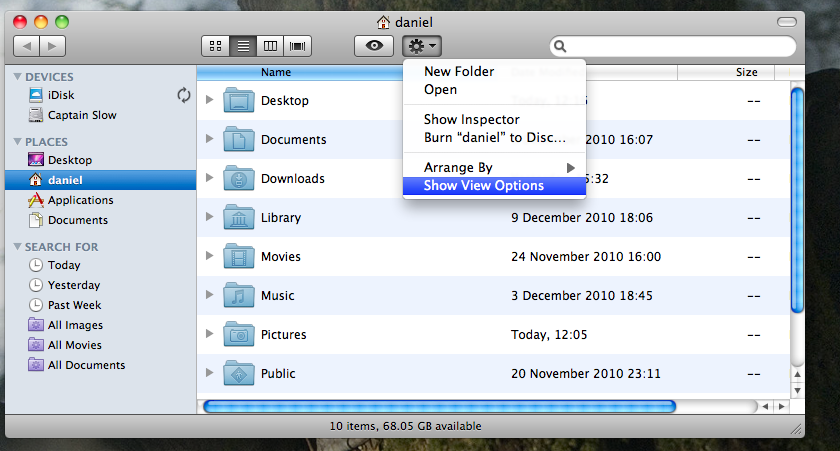Click the scroll left arrow

coord(766,407)
